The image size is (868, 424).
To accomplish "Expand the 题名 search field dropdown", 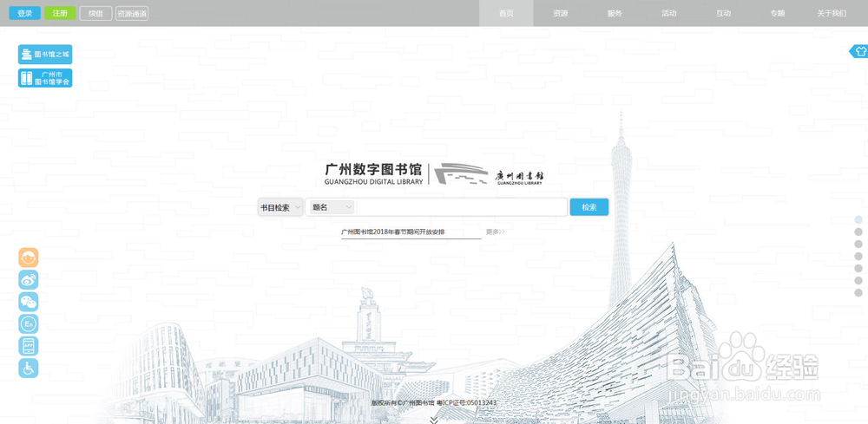I will click(332, 206).
